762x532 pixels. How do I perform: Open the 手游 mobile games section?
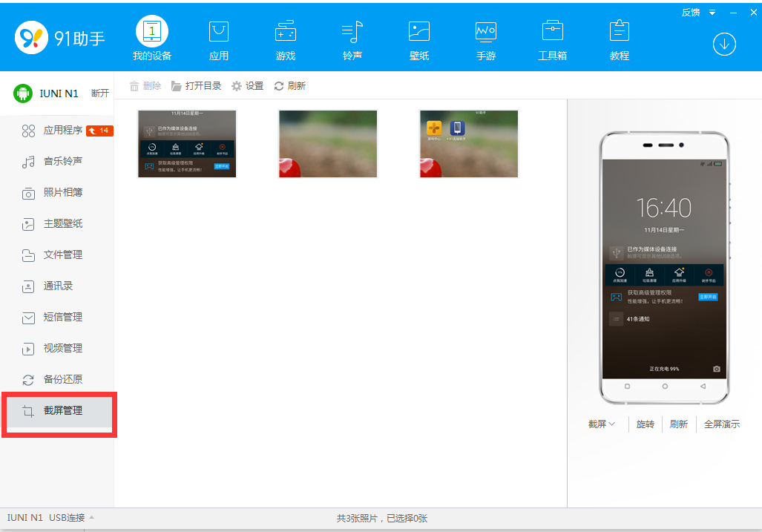[486, 41]
